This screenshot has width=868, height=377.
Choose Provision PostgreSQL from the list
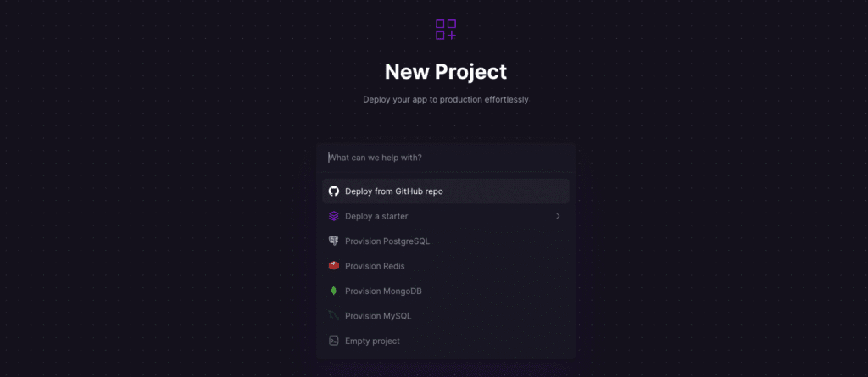click(387, 241)
